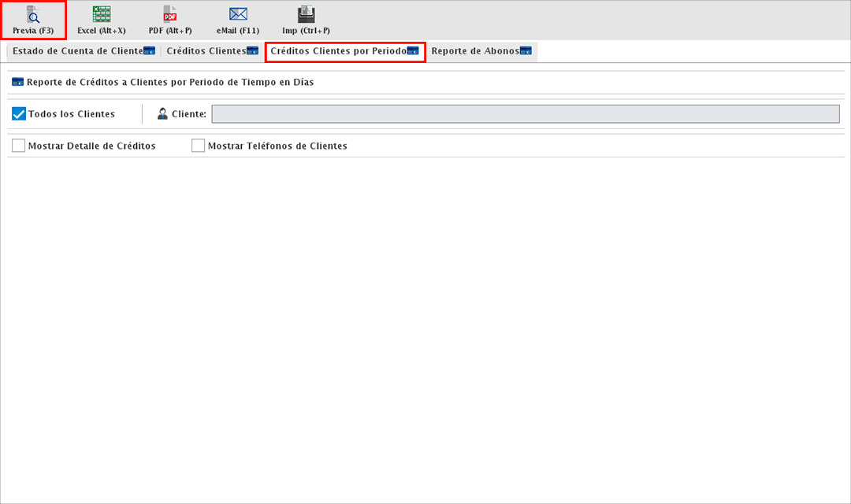Generate a PDF using the PDF icon
This screenshot has width=851, height=504.
coord(170,20)
